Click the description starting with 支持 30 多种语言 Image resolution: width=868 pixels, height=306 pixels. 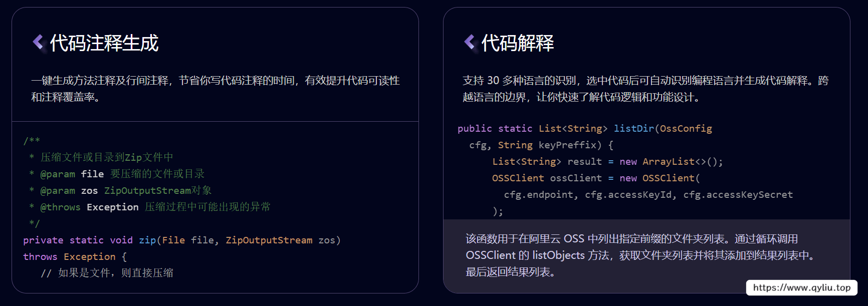(x=645, y=89)
